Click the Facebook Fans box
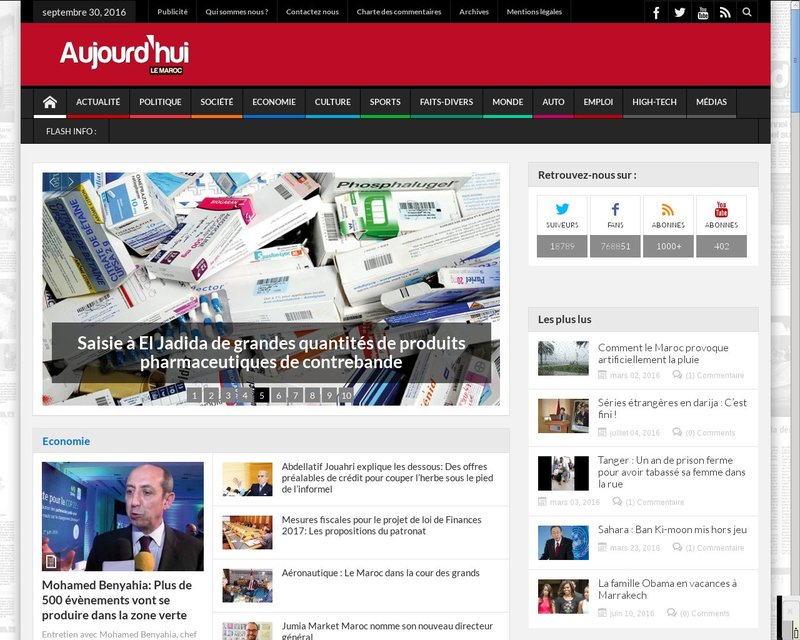800x640 pixels. [615, 226]
